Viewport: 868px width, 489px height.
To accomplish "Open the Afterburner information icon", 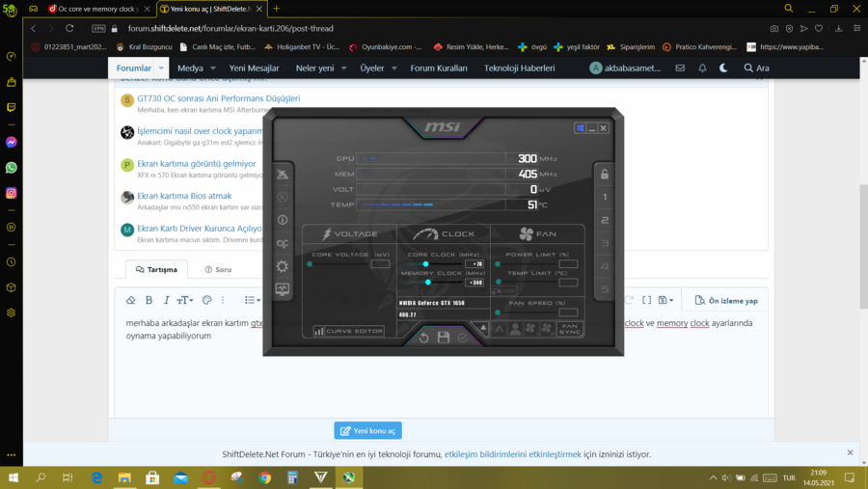I will coord(283,220).
